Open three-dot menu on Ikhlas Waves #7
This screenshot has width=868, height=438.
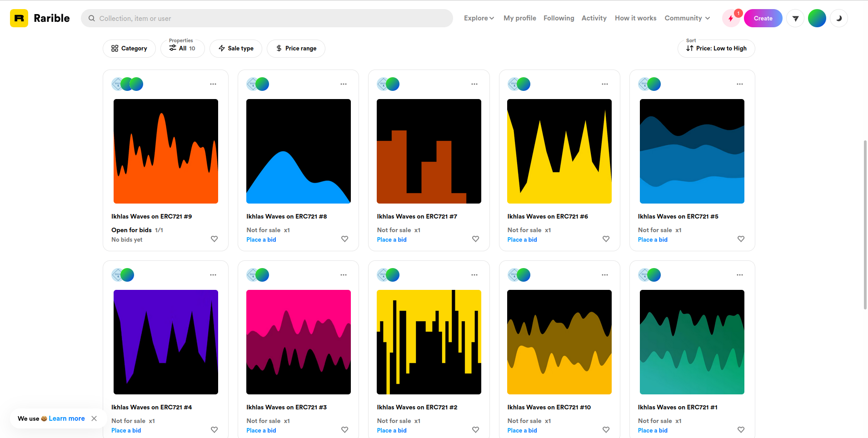474,84
